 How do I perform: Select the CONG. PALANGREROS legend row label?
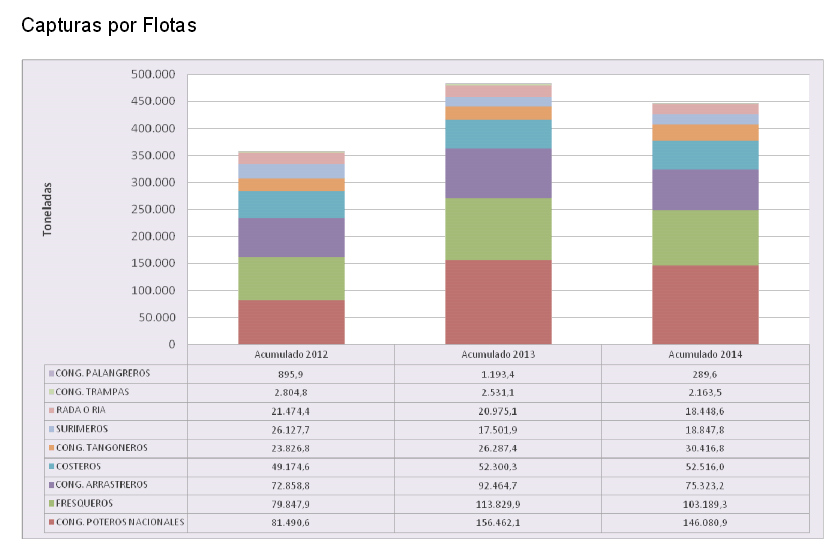(104, 373)
